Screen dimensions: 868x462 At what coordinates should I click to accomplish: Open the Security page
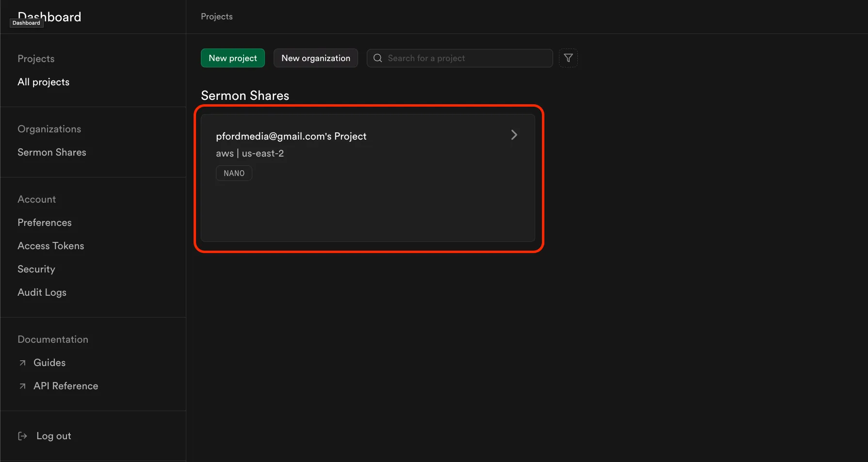(x=36, y=269)
